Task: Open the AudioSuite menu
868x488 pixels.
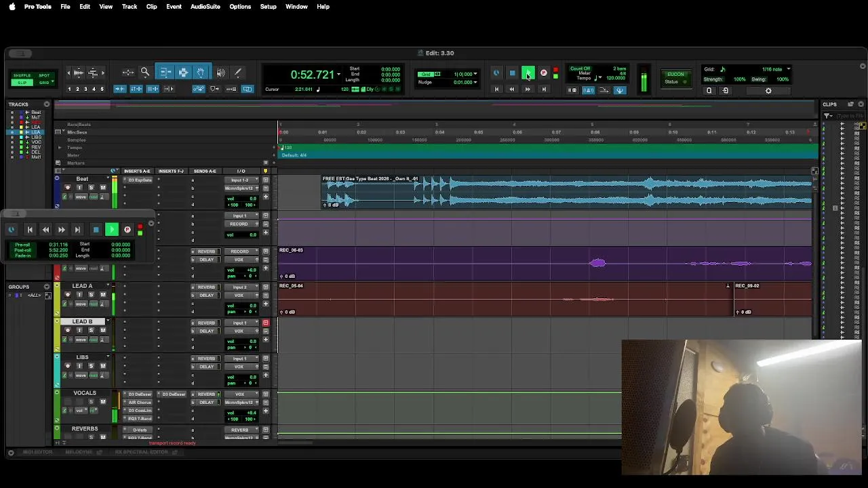Action: point(205,7)
